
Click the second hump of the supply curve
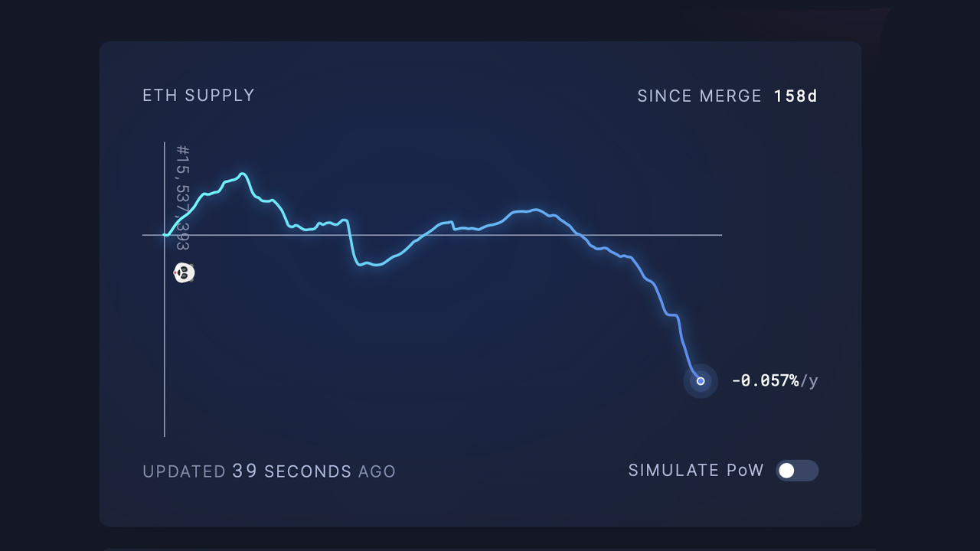tap(534, 210)
